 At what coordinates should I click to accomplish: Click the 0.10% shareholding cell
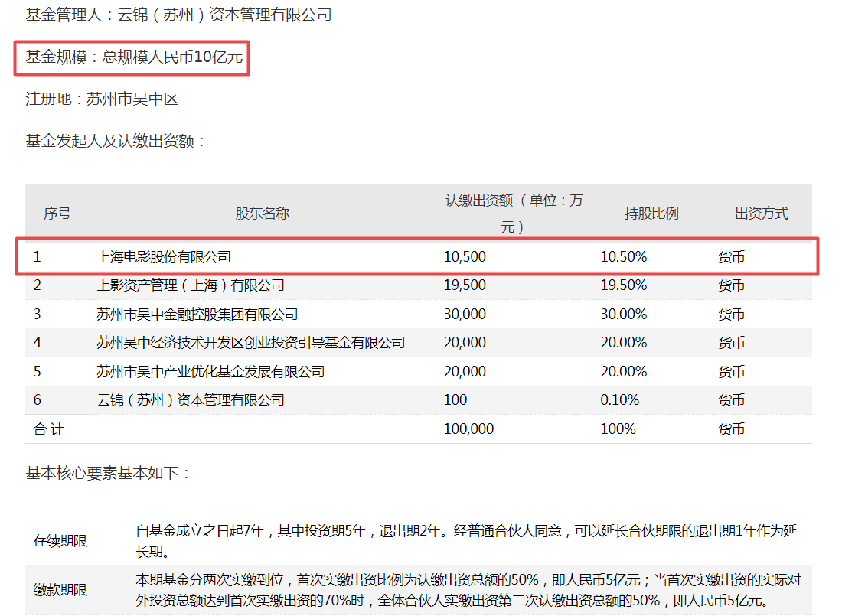(x=620, y=400)
